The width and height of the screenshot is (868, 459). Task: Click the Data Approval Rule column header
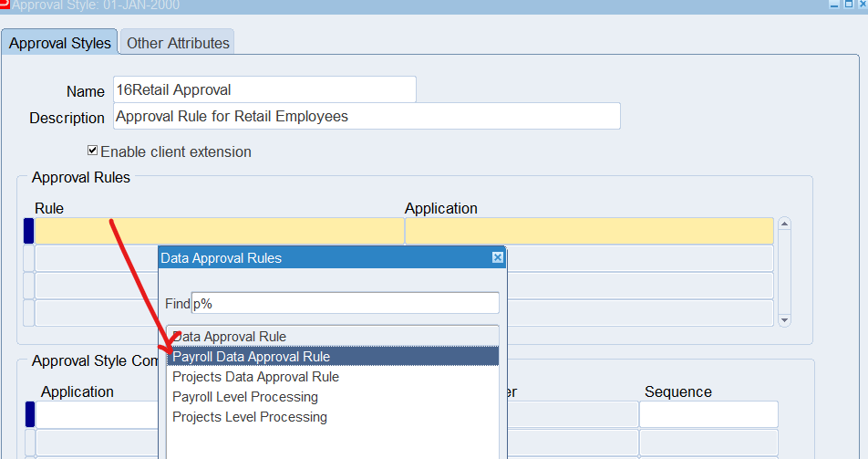tap(333, 336)
